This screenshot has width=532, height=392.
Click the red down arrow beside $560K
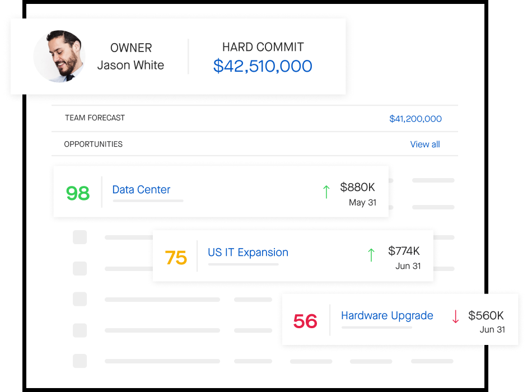(x=455, y=316)
